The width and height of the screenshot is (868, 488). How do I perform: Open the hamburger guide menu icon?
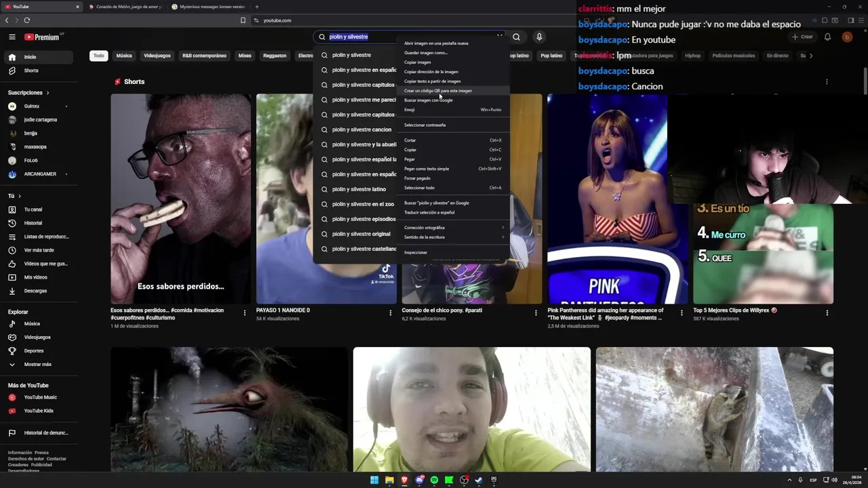coord(12,37)
